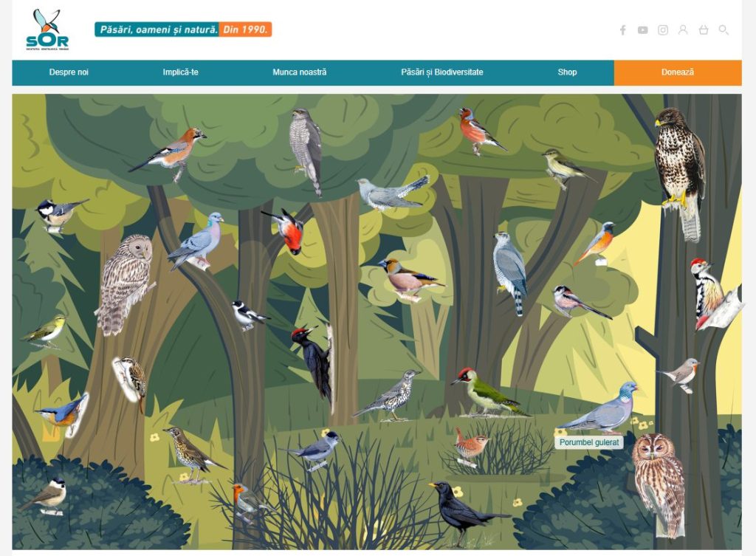This screenshot has width=756, height=556.
Task: Open the YouTube icon in header
Action: [643, 30]
